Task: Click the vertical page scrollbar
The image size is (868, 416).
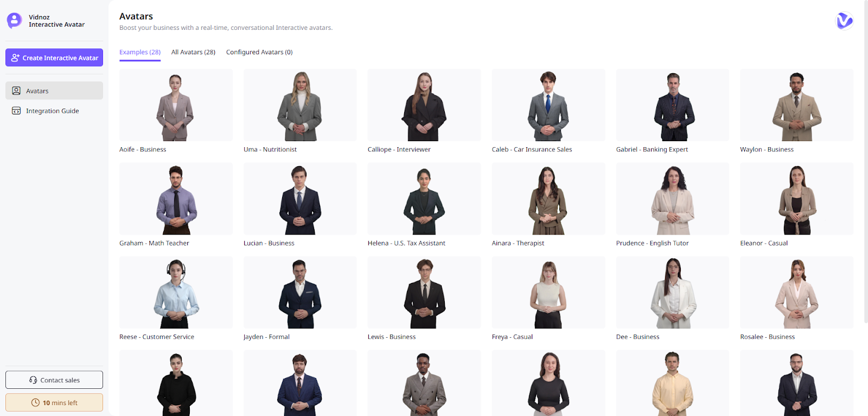Action: pos(866,163)
